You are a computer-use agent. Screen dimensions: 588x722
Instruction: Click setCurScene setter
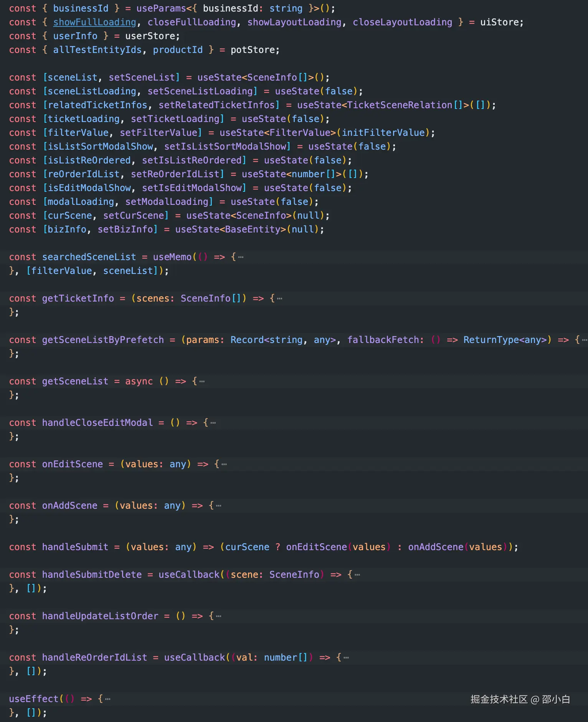pyautogui.click(x=134, y=216)
